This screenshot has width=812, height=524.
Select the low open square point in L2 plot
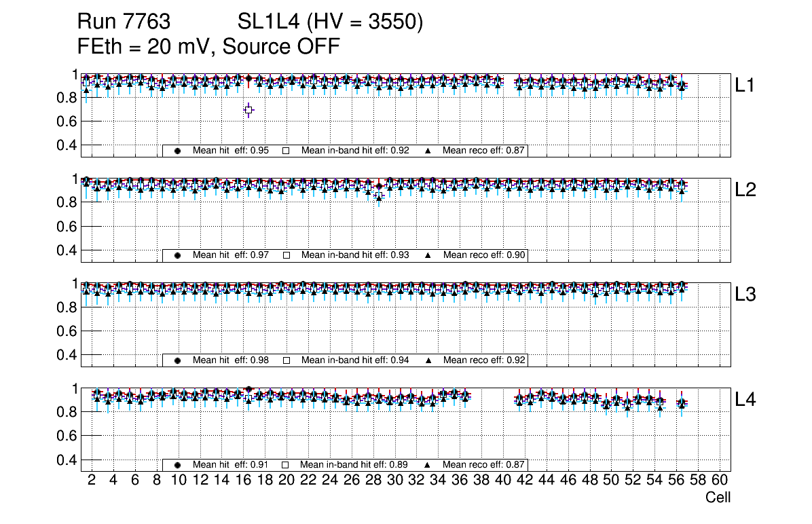[379, 196]
